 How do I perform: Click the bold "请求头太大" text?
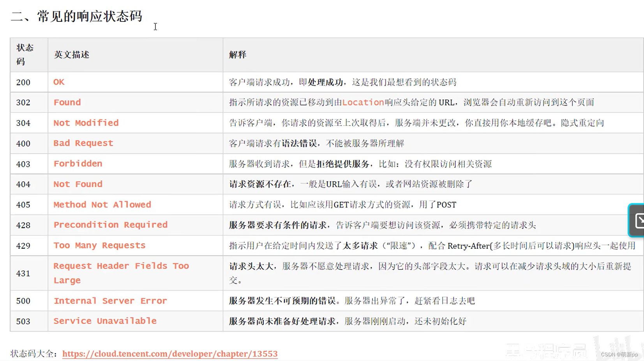click(x=251, y=266)
